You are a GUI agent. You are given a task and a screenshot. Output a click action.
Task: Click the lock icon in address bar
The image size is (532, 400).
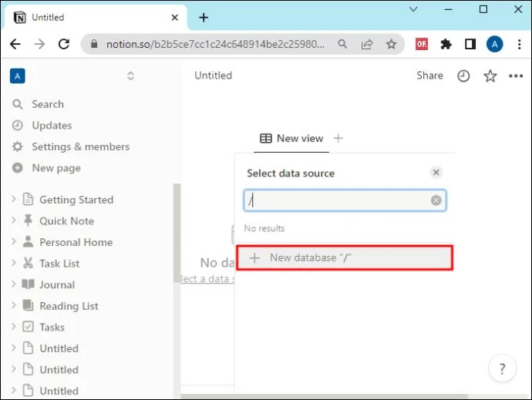coord(94,44)
